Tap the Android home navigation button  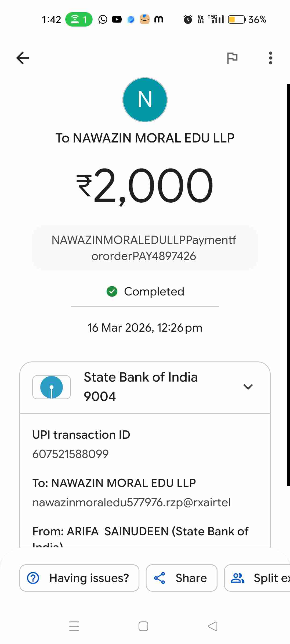pos(143,626)
